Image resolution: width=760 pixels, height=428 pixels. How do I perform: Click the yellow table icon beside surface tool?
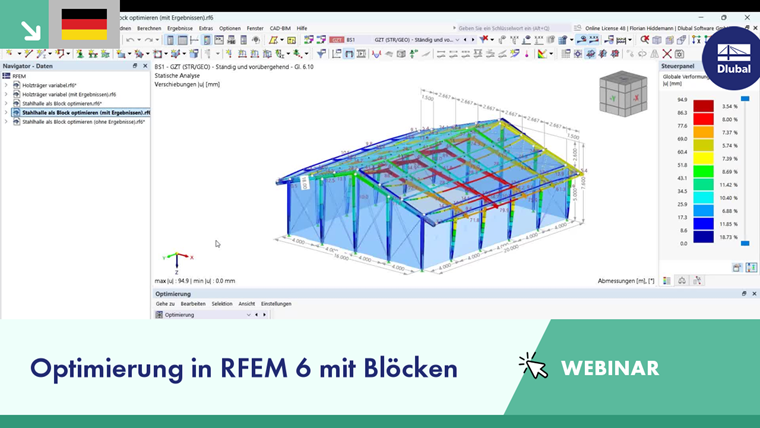pos(291,40)
